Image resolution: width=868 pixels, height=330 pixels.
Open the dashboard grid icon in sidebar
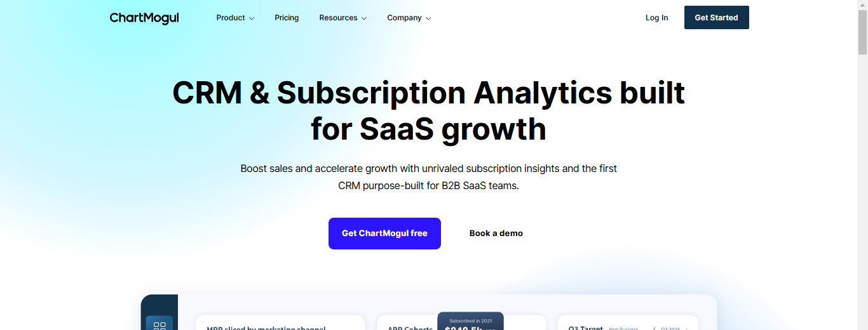coord(159,325)
